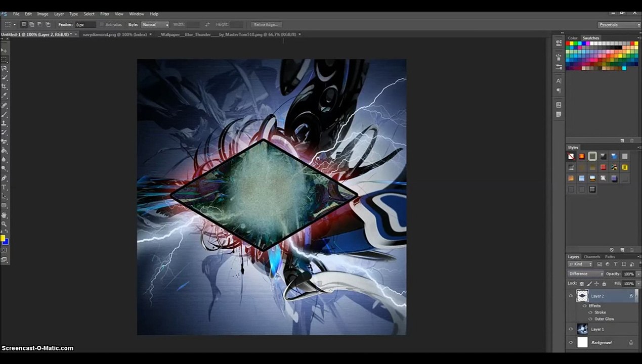Screen dimensions: 642x364
Task: Switch to the Paths tab
Action: tap(610, 257)
